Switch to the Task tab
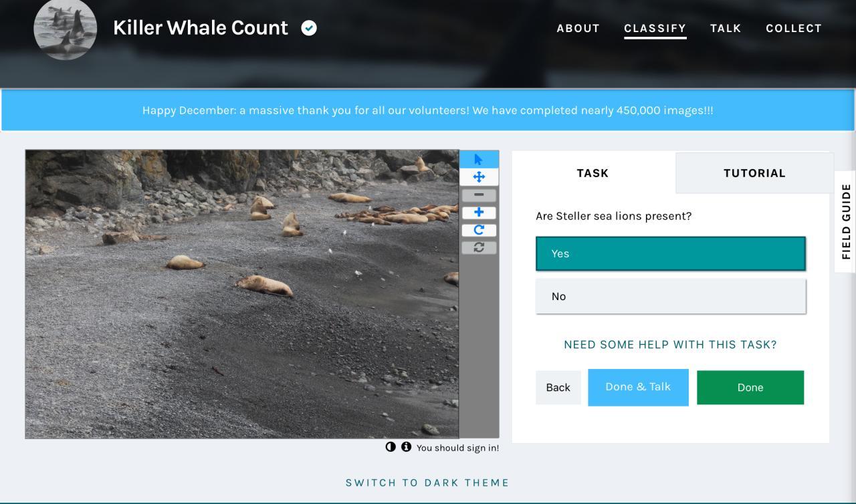This screenshot has width=856, height=504. 593,173
